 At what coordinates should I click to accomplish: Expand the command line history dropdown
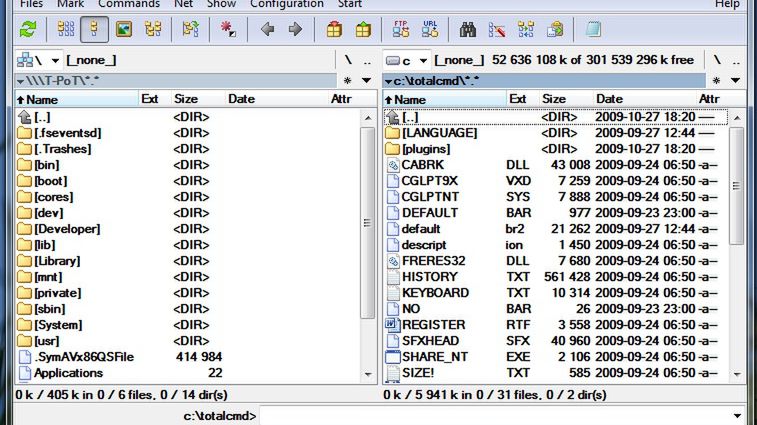pyautogui.click(x=737, y=416)
